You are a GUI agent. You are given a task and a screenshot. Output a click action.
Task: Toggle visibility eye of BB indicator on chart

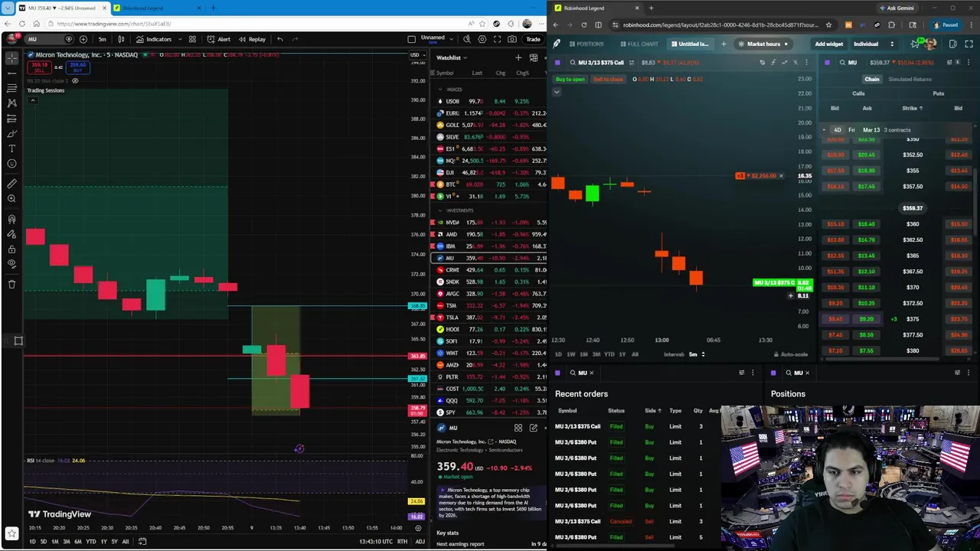point(75,80)
